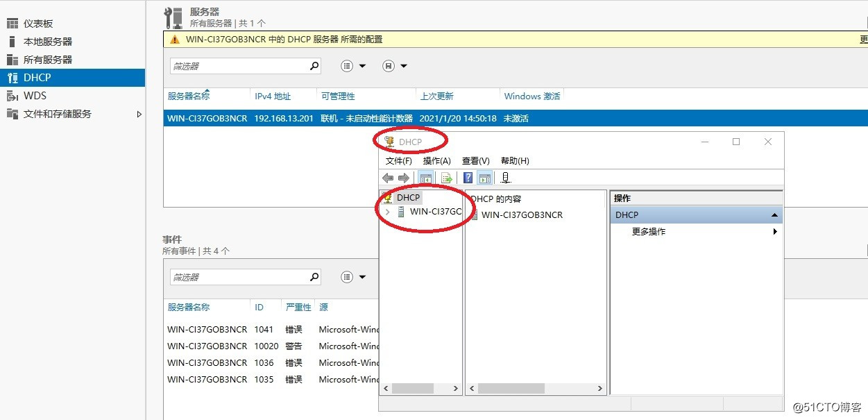Open the 操作(A) menu

(x=437, y=160)
